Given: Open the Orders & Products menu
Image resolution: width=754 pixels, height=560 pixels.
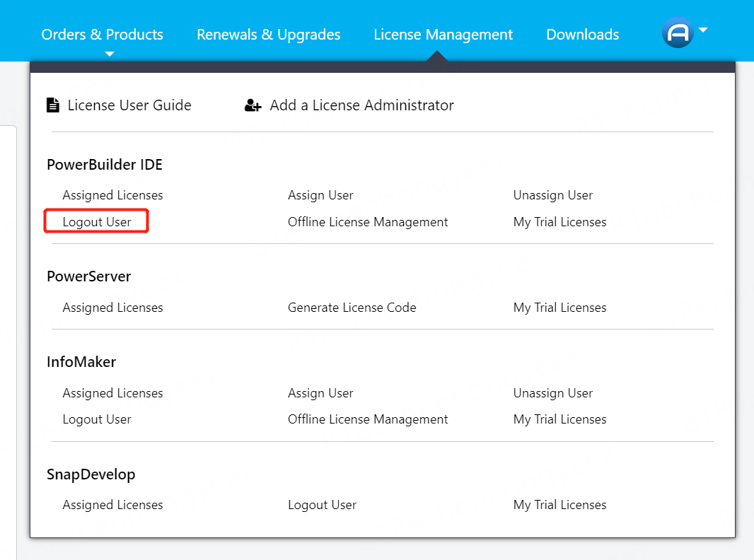Looking at the screenshot, I should [103, 35].
